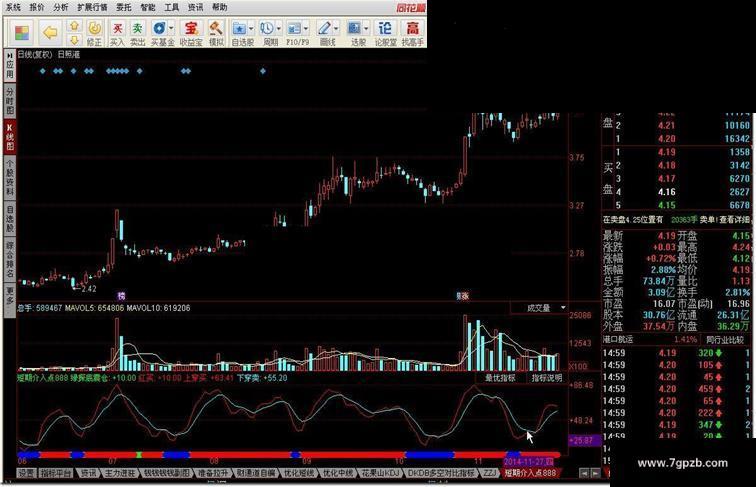The width and height of the screenshot is (756, 487).
Task: Click the F10/F9 info icon
Action: pyautogui.click(x=295, y=29)
